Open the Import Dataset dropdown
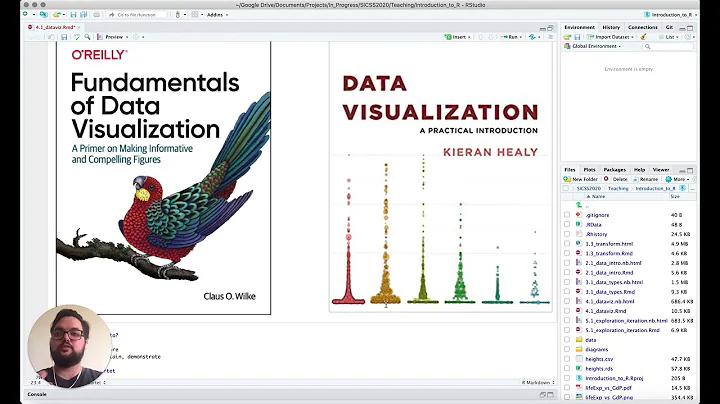720x404 pixels. (x=611, y=37)
